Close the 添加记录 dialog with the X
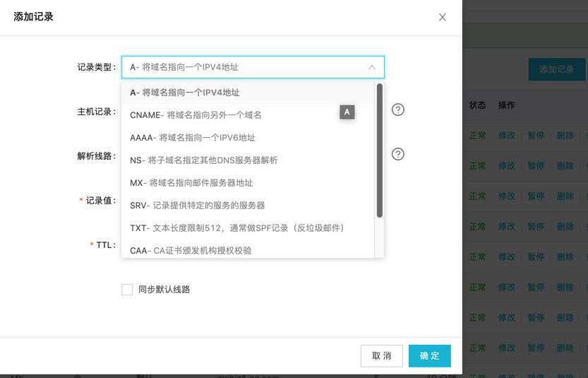 pyautogui.click(x=443, y=17)
